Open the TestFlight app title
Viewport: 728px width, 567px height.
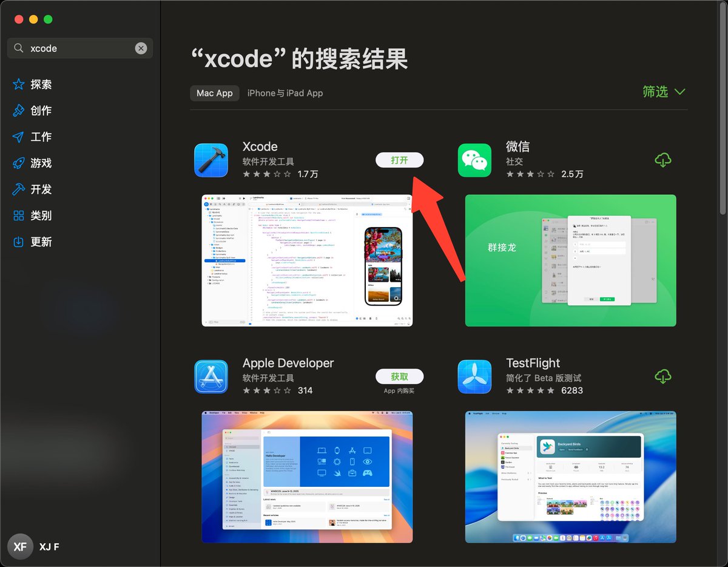(x=533, y=363)
